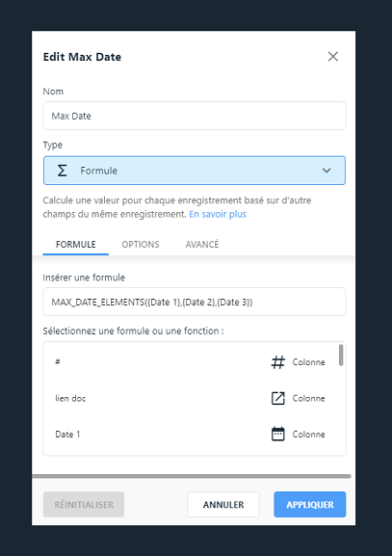Click the Nom input field with Max Date
The height and width of the screenshot is (556, 392).
[195, 116]
